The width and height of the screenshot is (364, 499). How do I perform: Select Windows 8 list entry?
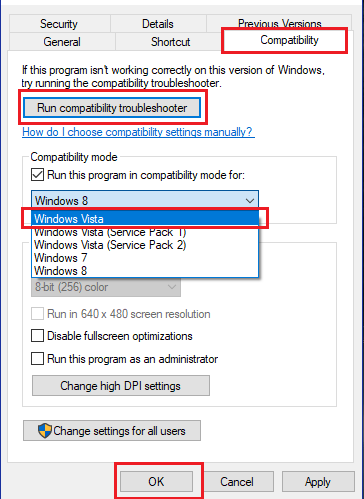click(145, 271)
